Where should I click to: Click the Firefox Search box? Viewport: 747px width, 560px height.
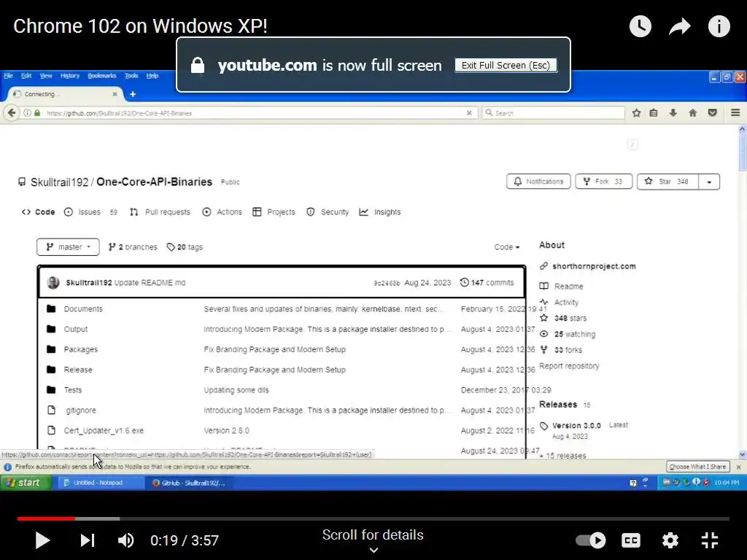(554, 113)
